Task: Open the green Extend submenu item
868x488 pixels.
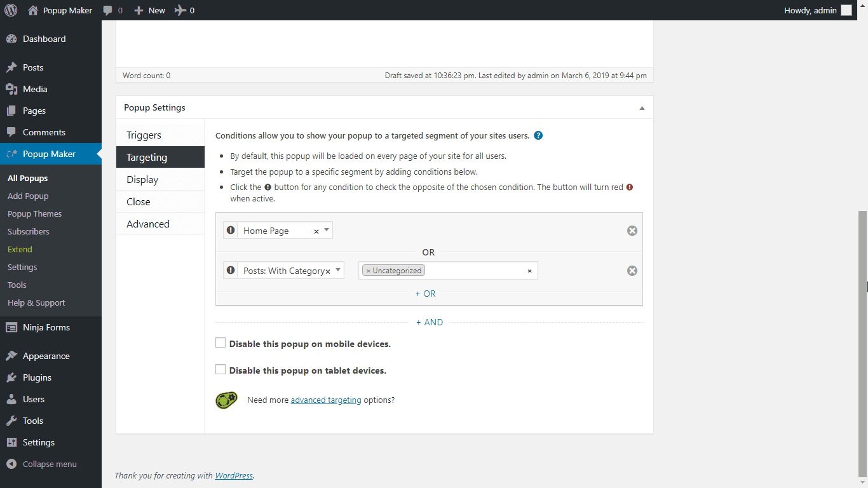Action: point(20,250)
